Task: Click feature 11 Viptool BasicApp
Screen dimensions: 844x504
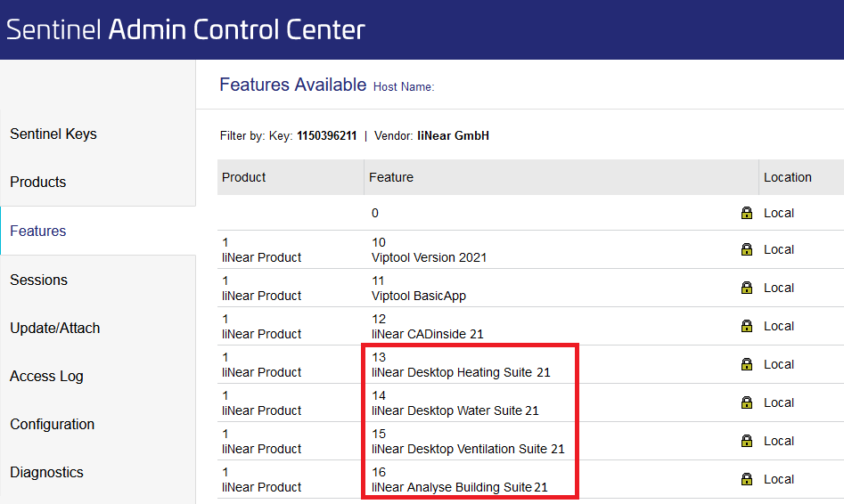Action: pos(419,289)
